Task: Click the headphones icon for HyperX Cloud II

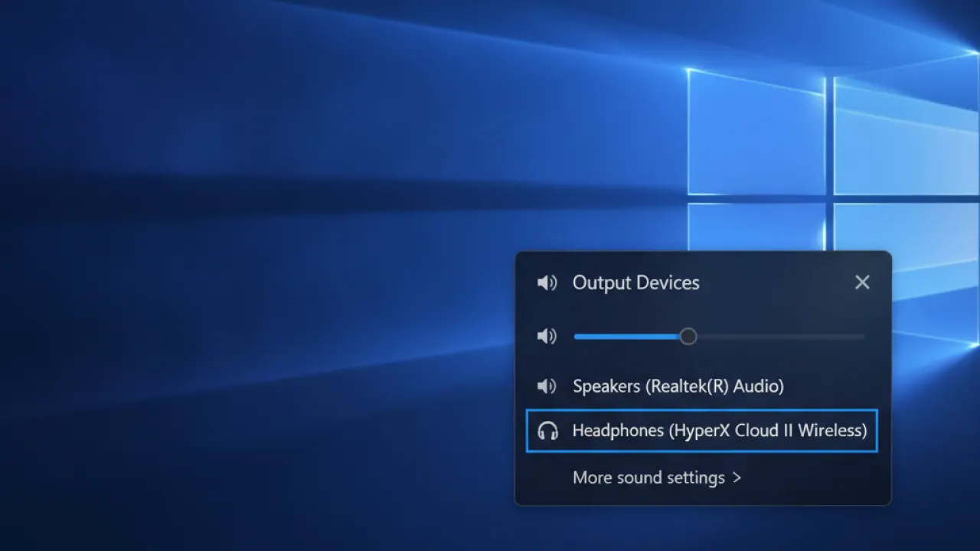Action: 547,431
